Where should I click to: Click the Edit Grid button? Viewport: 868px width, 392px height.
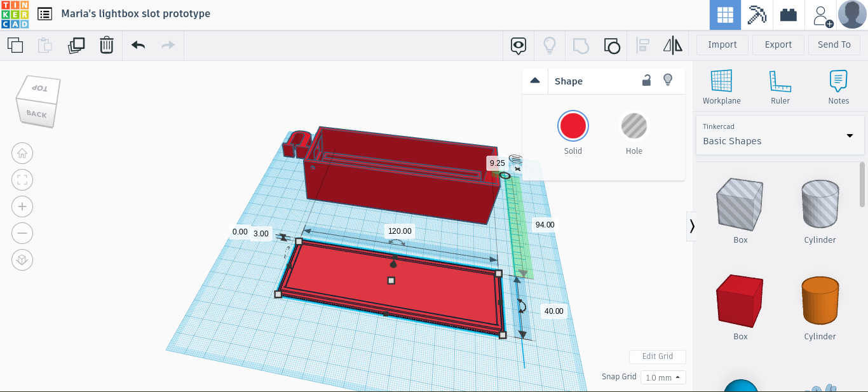[x=658, y=356]
